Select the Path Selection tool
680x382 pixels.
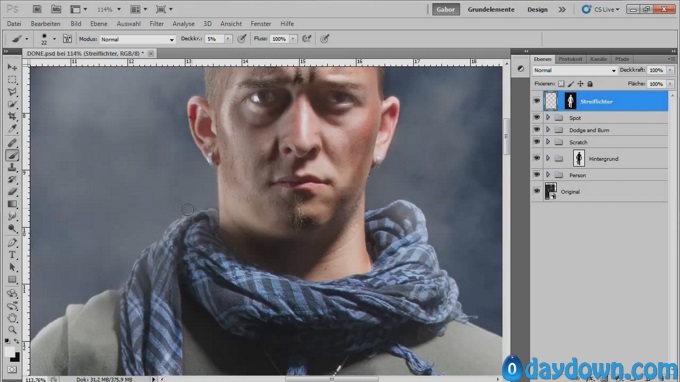12,267
